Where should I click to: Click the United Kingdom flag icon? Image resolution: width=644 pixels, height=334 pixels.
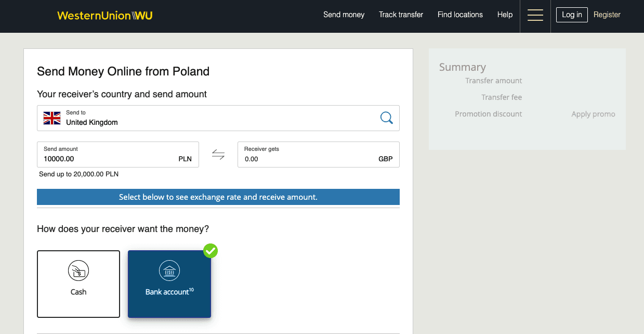click(52, 118)
